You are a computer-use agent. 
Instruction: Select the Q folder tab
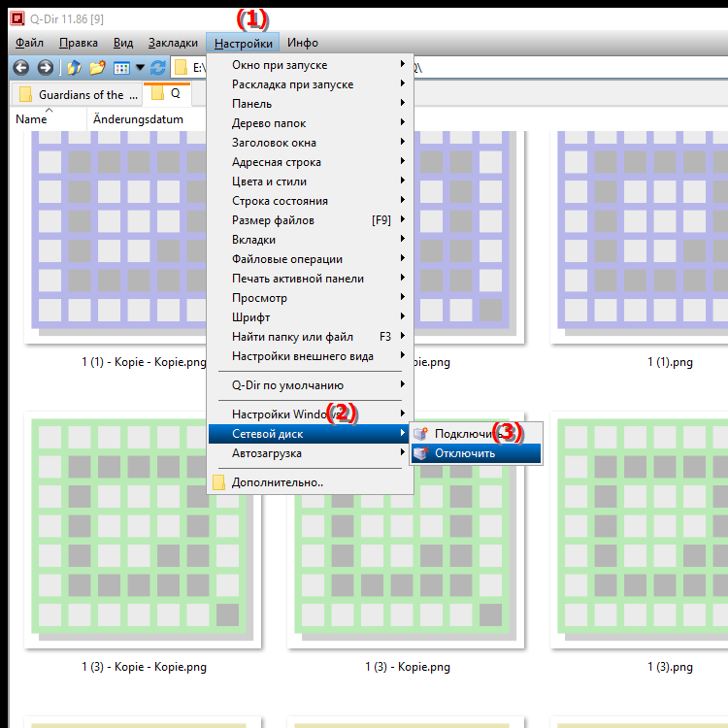coord(168,93)
